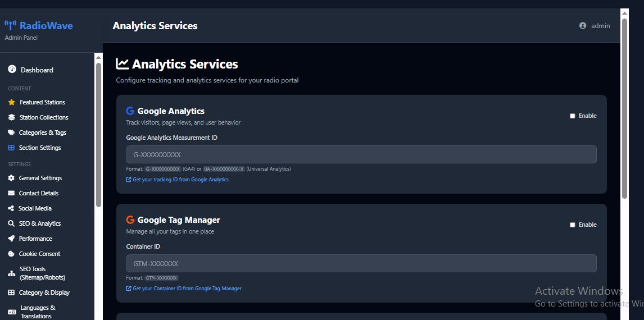Open Section Settings in the sidebar
Image resolution: width=644 pixels, height=320 pixels.
tap(39, 148)
